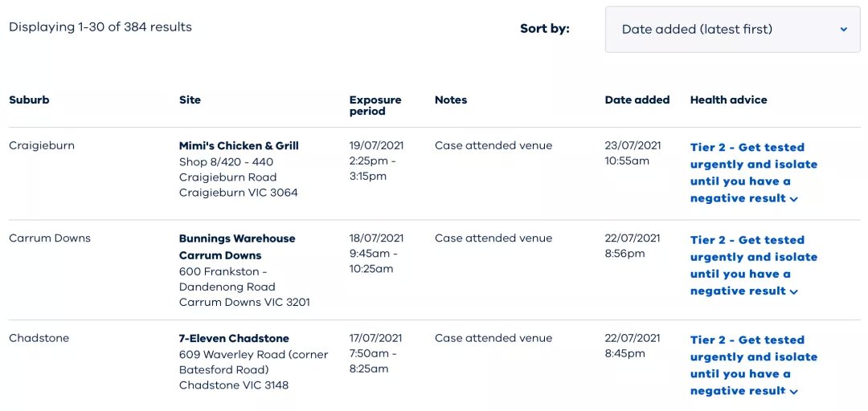
Task: Click chevron beside Carrum Downs negative result
Action: tap(794, 292)
